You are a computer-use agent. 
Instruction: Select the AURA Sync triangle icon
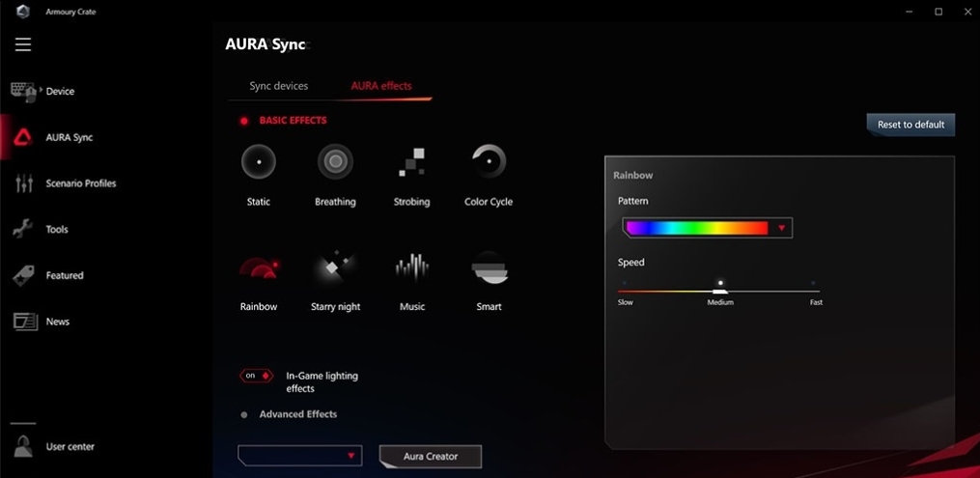[x=23, y=137]
